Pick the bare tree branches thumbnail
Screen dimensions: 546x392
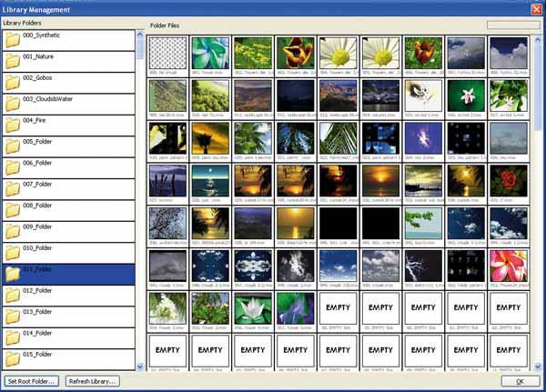pyautogui.click(x=167, y=224)
